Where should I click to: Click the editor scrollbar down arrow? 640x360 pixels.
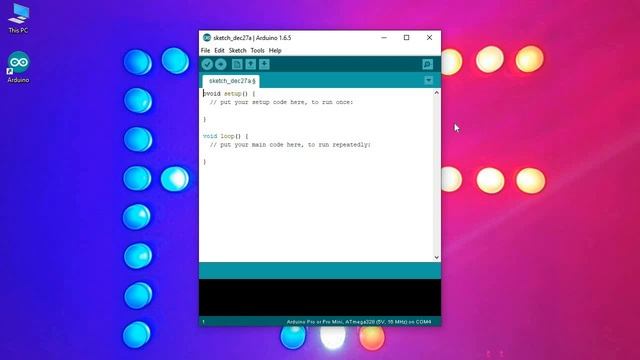tap(436, 257)
